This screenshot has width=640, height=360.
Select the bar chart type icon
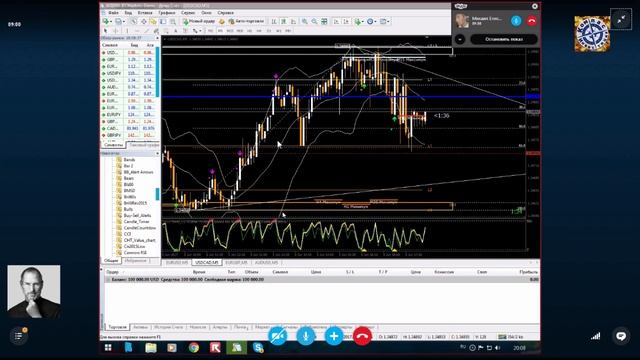click(274, 21)
